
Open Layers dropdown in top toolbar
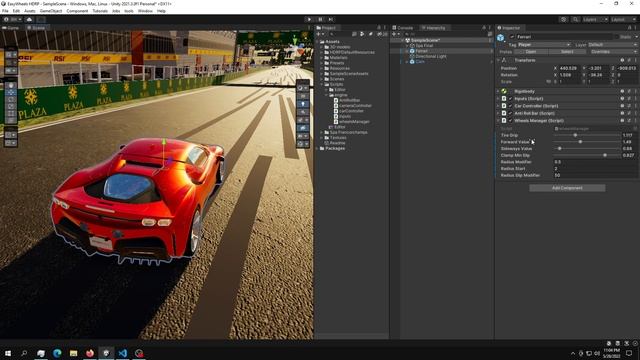(x=595, y=19)
